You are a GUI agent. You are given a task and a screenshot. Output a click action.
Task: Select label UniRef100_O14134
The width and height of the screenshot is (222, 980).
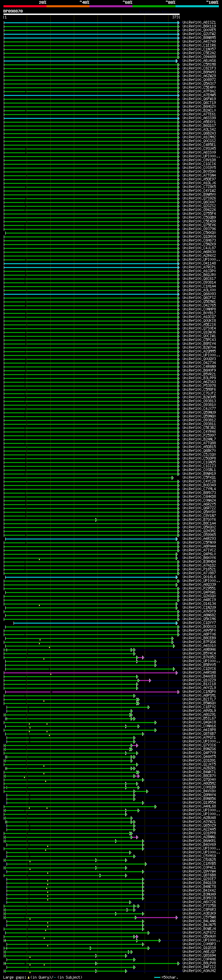tap(199, 604)
